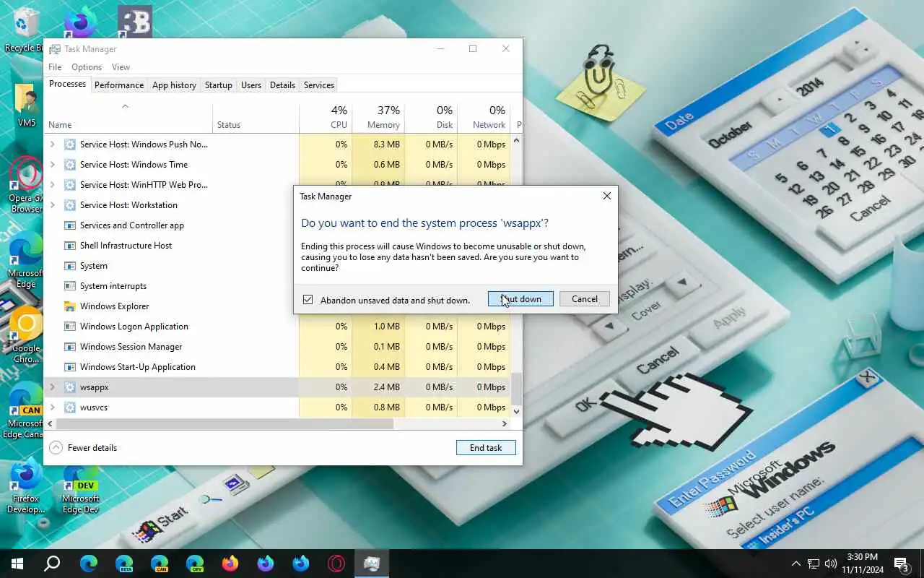Open the taskbar clock showing 3:30 PM
This screenshot has height=578, width=924.
(862, 564)
